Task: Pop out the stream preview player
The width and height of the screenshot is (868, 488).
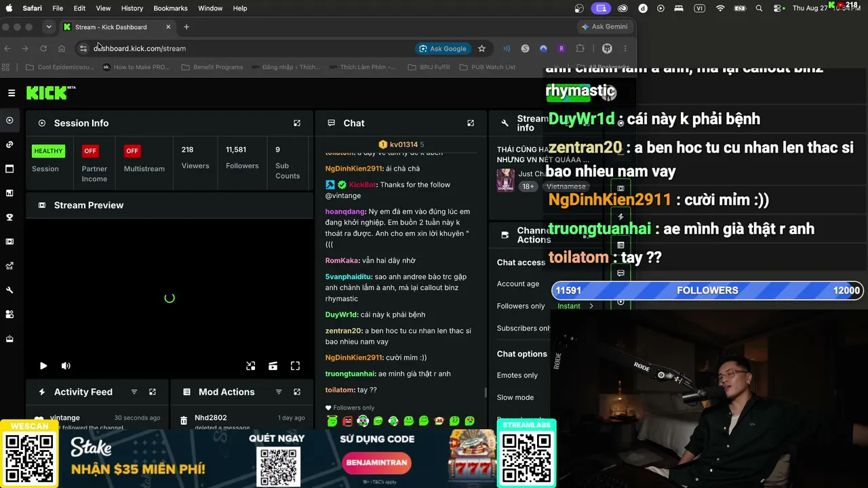Action: pos(251,366)
